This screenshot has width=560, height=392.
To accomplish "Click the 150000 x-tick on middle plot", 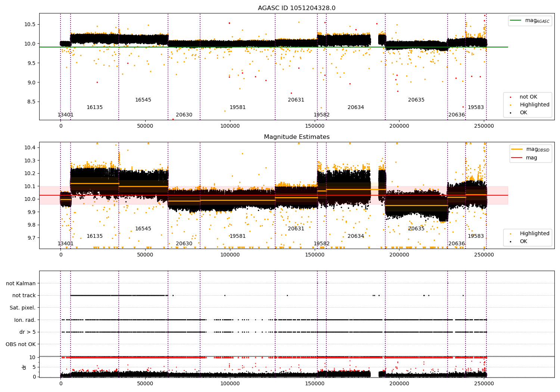I will 315,255.
